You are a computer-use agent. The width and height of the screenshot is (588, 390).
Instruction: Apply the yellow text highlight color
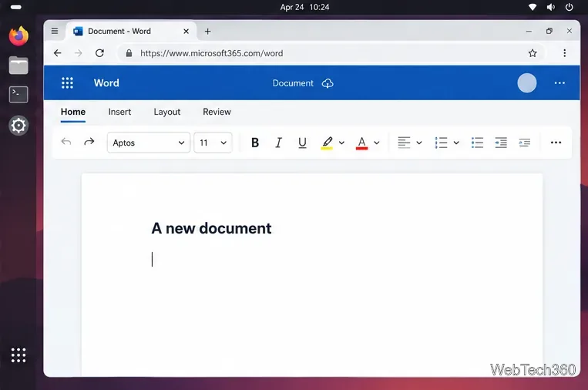tap(327, 143)
